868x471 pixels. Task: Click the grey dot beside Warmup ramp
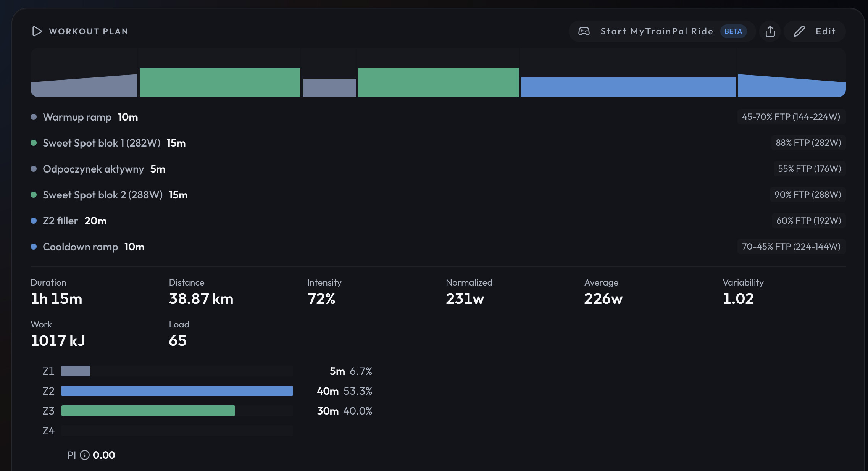pos(34,117)
